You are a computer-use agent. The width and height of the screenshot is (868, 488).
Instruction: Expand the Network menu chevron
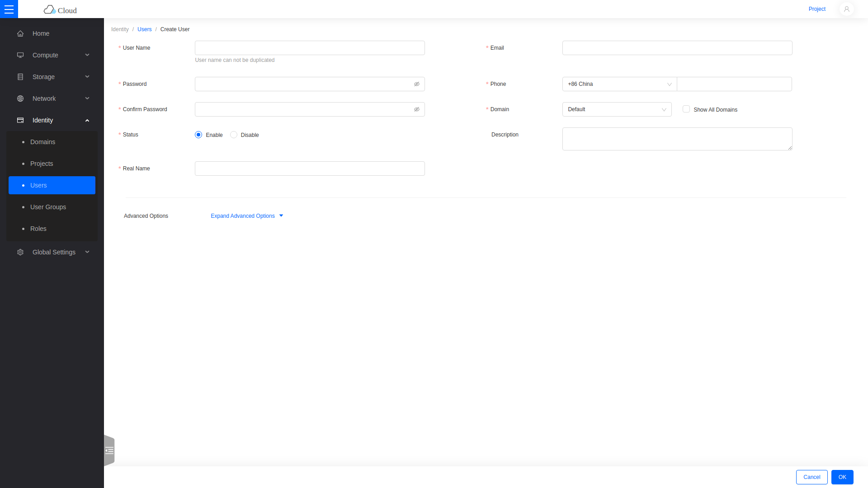point(87,99)
